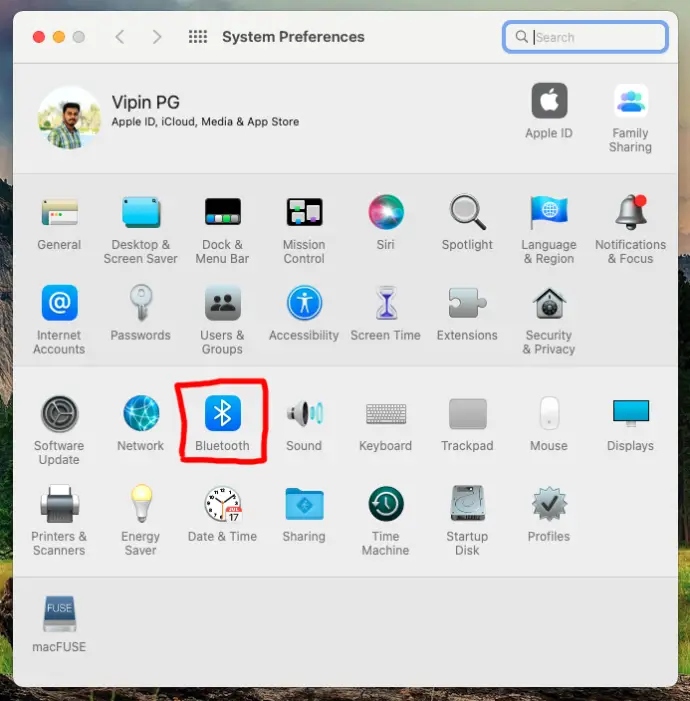690x701 pixels.
Task: Click the Vipin PG profile picture
Action: pos(69,118)
